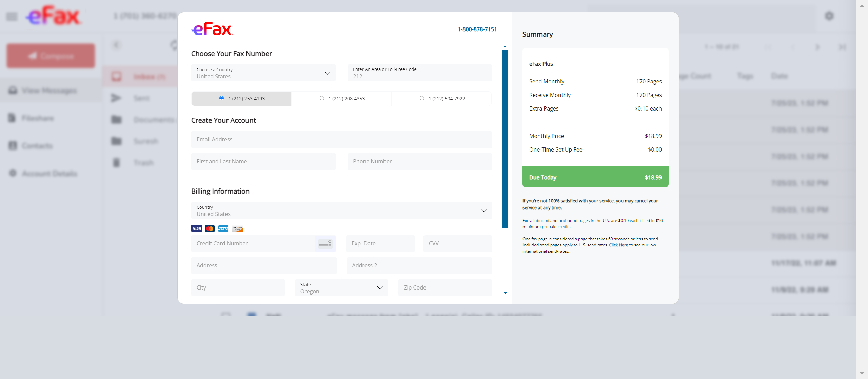The width and height of the screenshot is (868, 379).
Task: Pick fax number 1 (212) 504-7922
Action: click(x=422, y=98)
